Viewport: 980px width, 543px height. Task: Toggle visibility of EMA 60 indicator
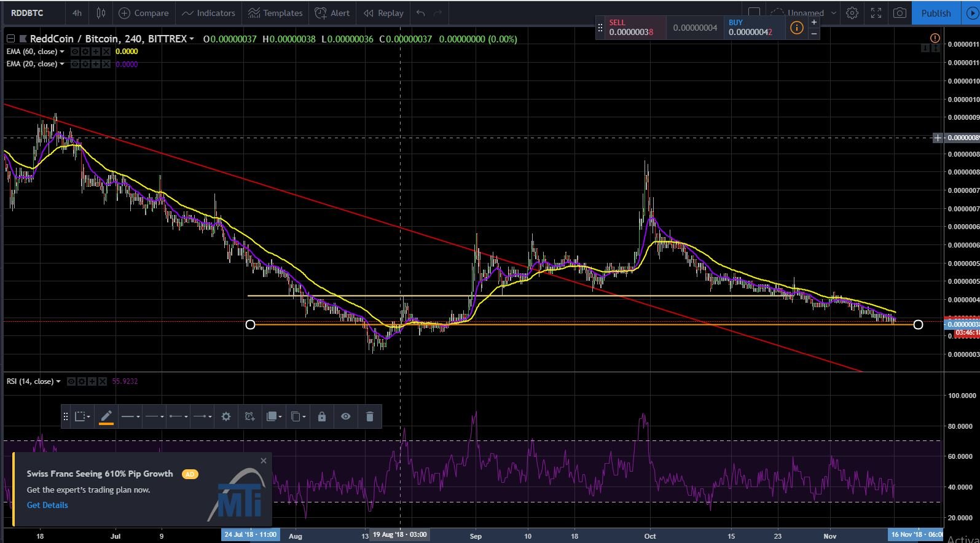(x=74, y=52)
